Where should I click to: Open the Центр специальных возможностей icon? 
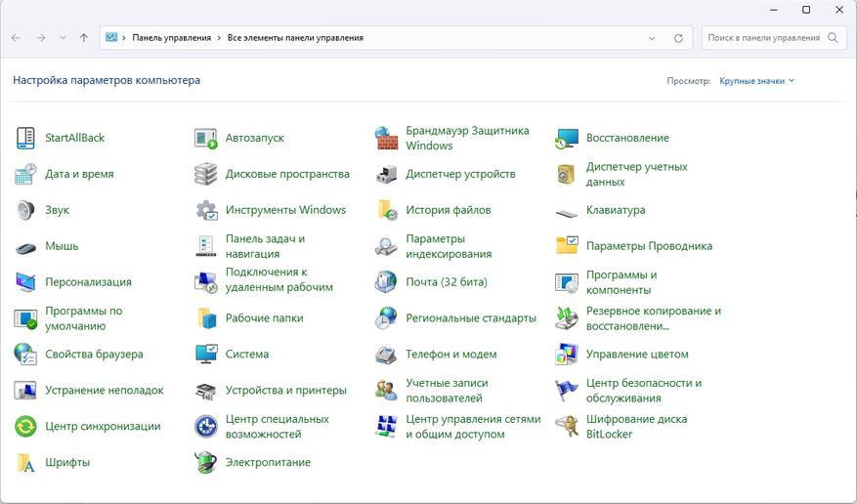point(206,427)
